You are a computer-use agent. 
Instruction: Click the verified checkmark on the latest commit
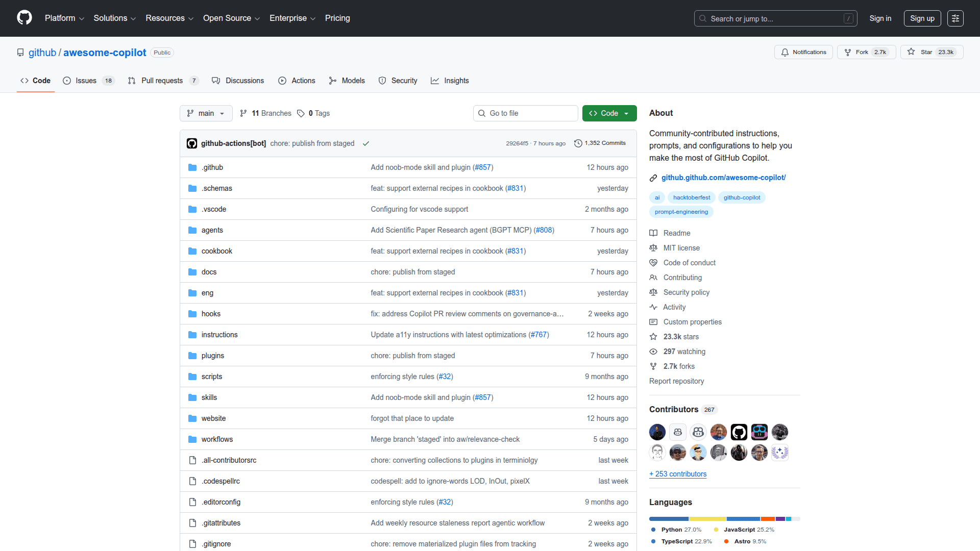[x=365, y=143]
